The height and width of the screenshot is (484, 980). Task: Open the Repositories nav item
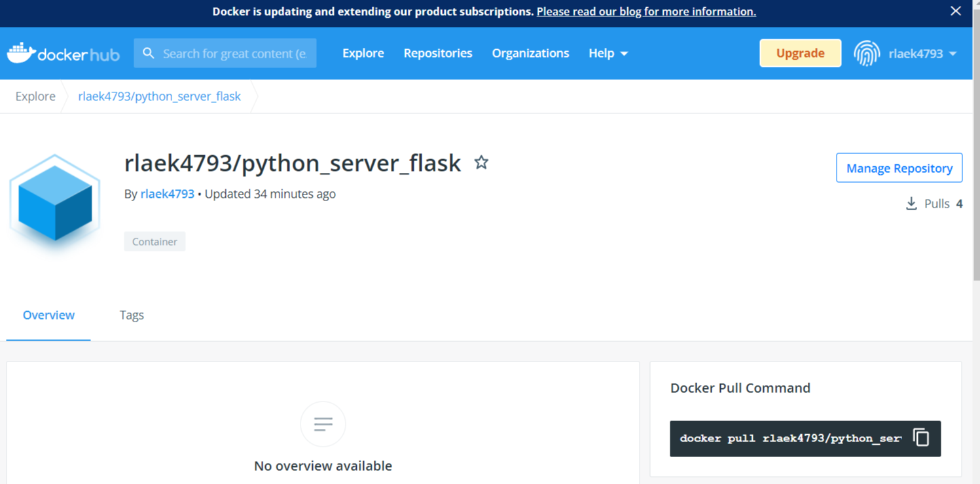pyautogui.click(x=438, y=53)
